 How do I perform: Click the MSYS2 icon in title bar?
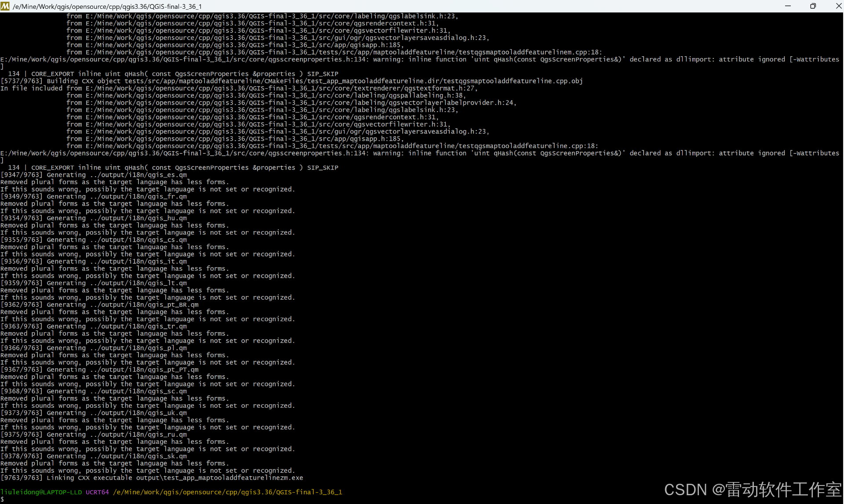pos(5,6)
